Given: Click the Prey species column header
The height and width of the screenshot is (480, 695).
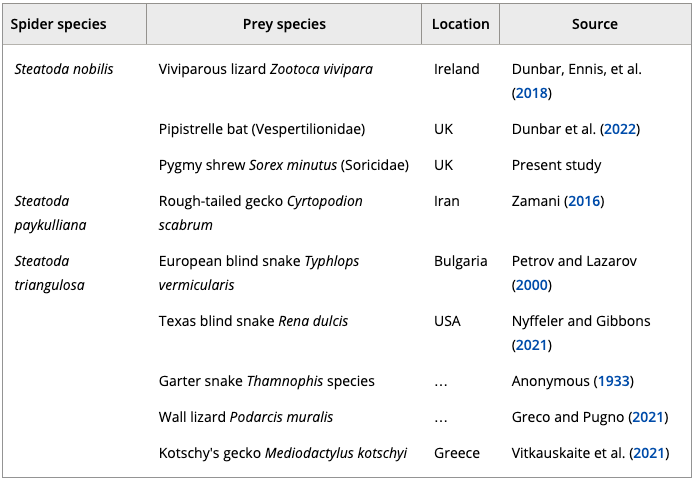Looking at the screenshot, I should (284, 24).
